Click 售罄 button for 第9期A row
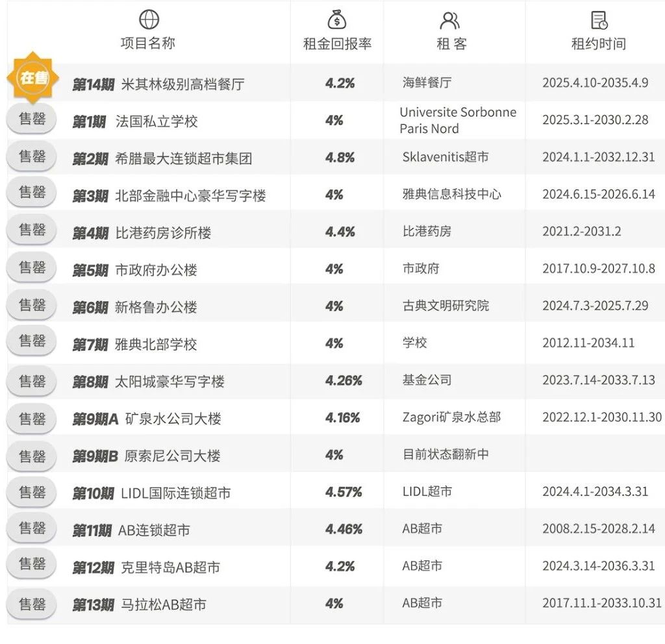 [x=32, y=419]
